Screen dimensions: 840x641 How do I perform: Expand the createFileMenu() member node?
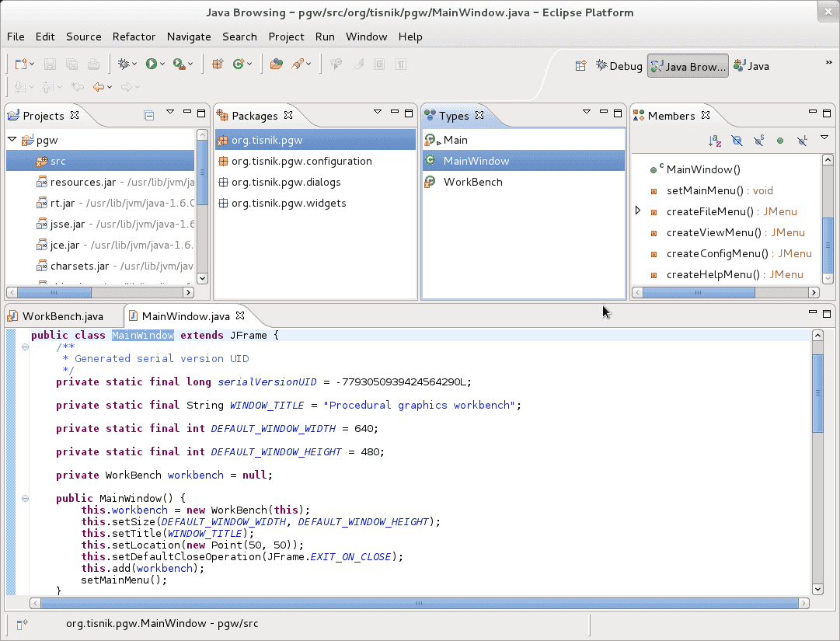pos(637,211)
